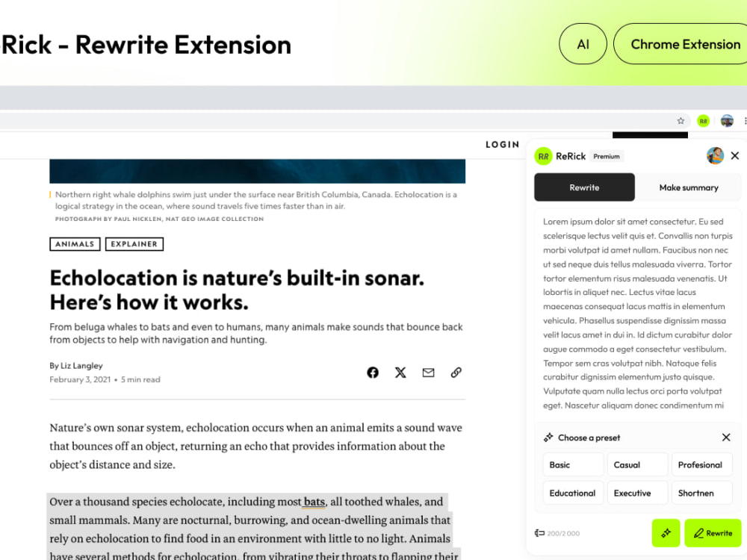The width and height of the screenshot is (747, 560).
Task: Open the browser profile avatar in toolbar
Action: tap(727, 121)
